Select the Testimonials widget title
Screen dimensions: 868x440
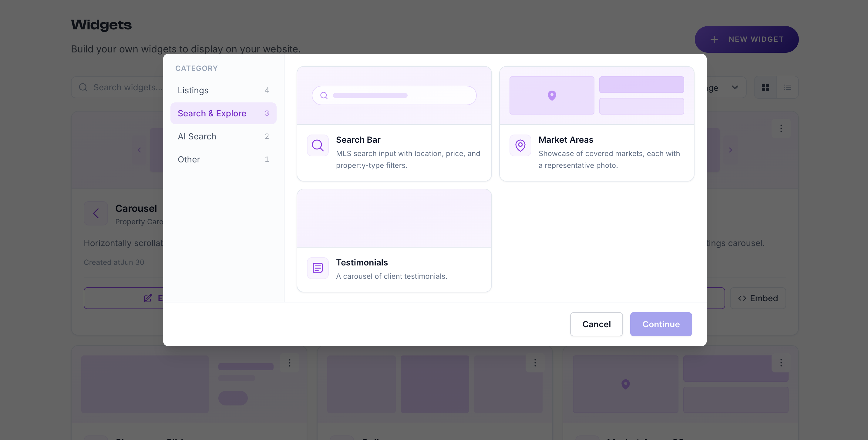click(x=362, y=263)
